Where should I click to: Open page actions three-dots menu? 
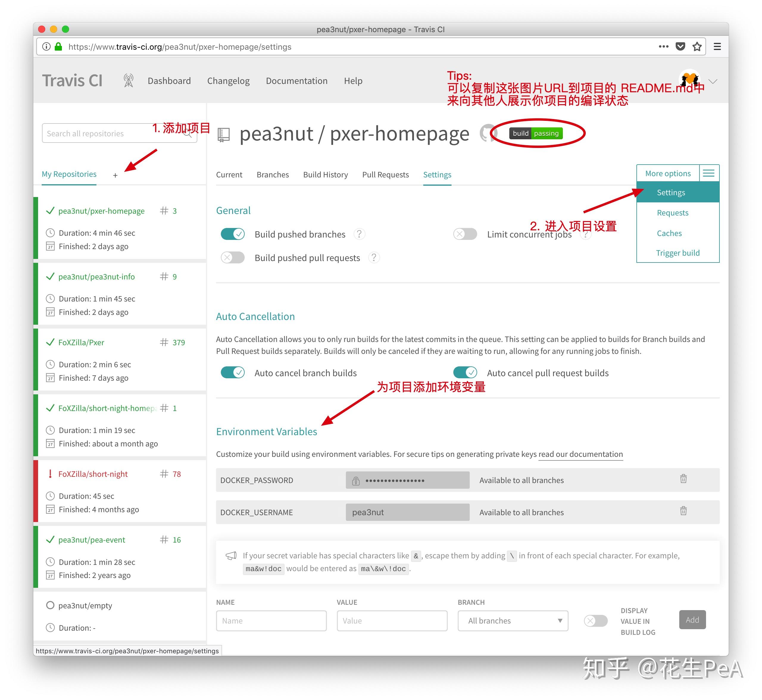[663, 47]
